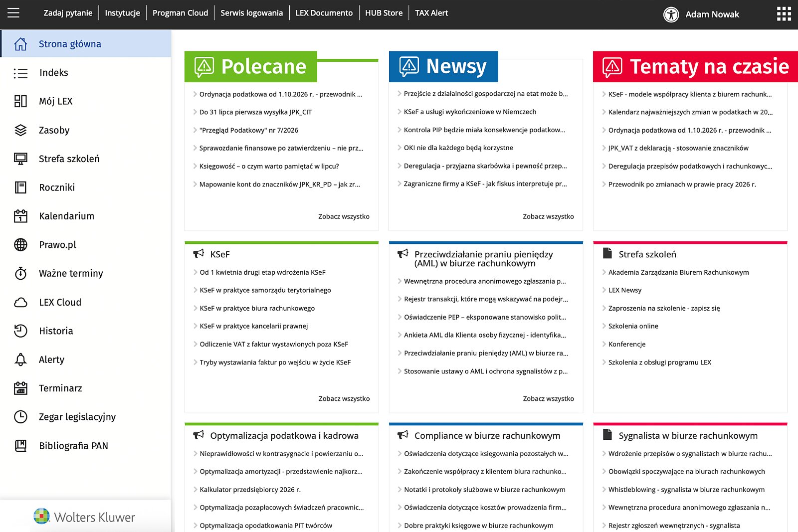This screenshot has height=532, width=798.
Task: Click the Prawo.pl globe icon
Action: coord(20,245)
